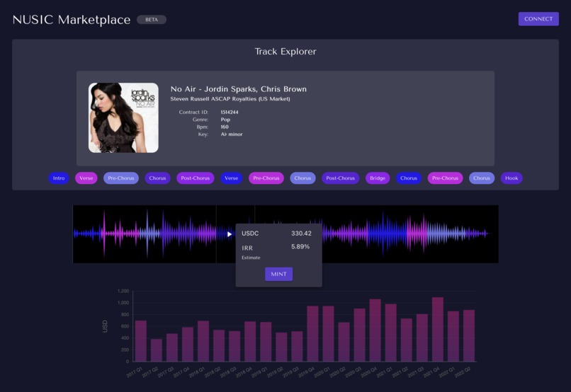Image resolution: width=571 pixels, height=392 pixels.
Task: Pick the Post-Chorus chip before the blue Verse
Action: tap(196, 178)
